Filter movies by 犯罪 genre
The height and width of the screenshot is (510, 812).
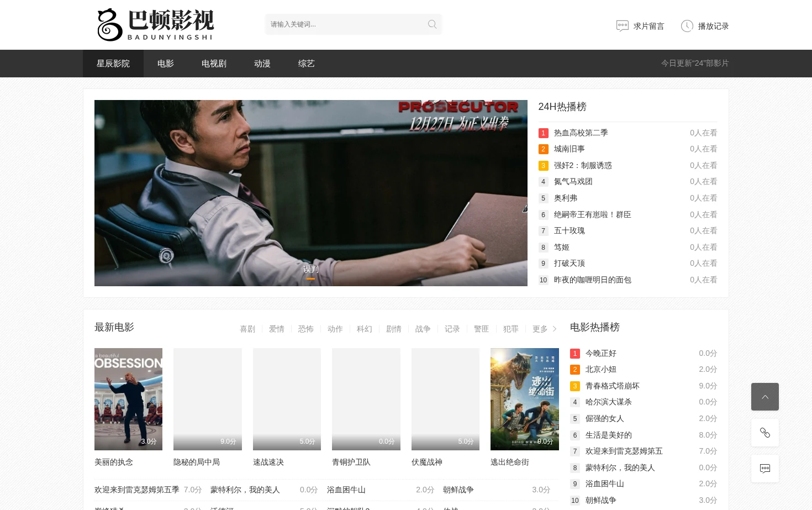click(511, 329)
